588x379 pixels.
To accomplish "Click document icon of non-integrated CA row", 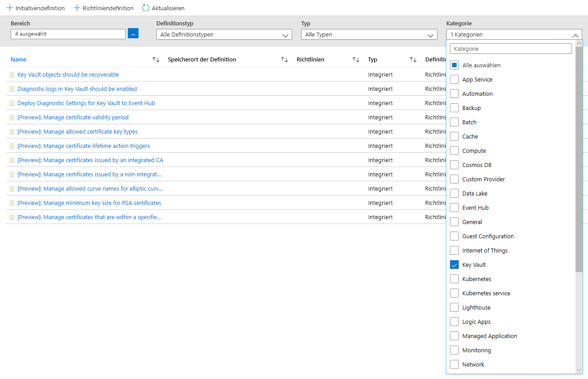I will point(12,175).
